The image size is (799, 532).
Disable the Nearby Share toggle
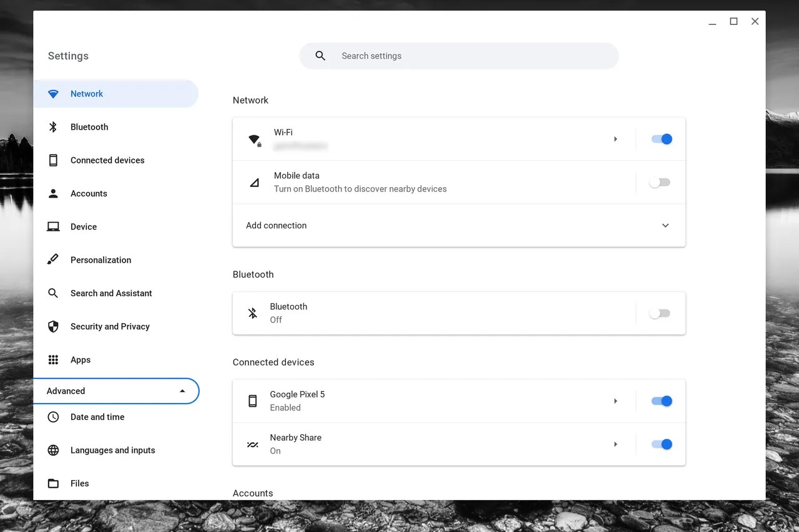pyautogui.click(x=661, y=445)
